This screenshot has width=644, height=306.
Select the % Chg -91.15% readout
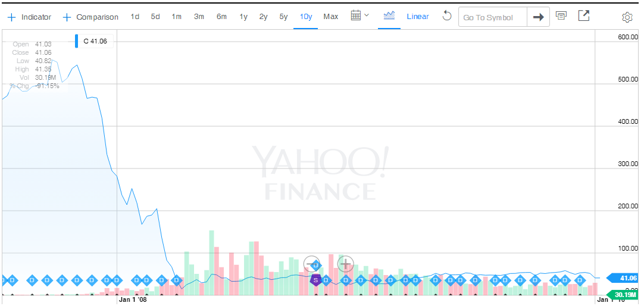[35, 86]
